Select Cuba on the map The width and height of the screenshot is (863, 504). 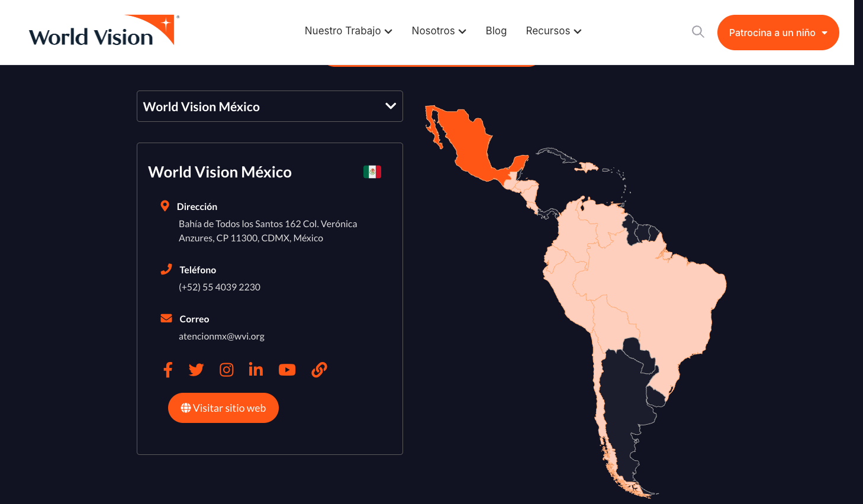click(556, 154)
